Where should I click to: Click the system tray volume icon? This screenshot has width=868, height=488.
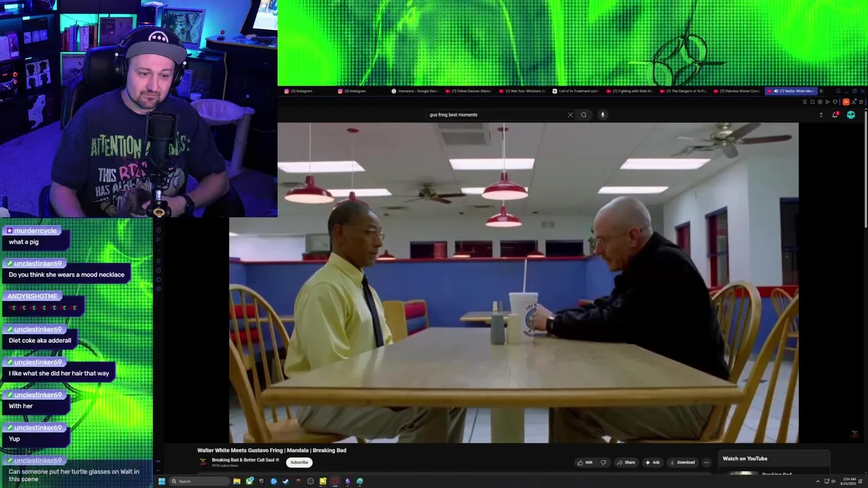834,481
